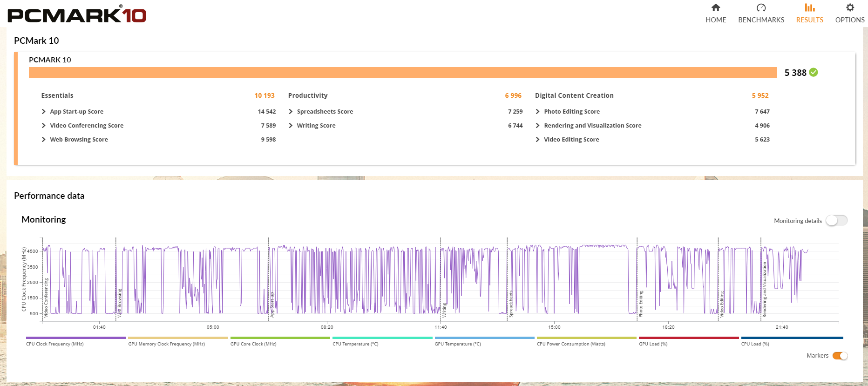This screenshot has width=868, height=386.
Task: Switch to the RESULTS tab
Action: (810, 14)
